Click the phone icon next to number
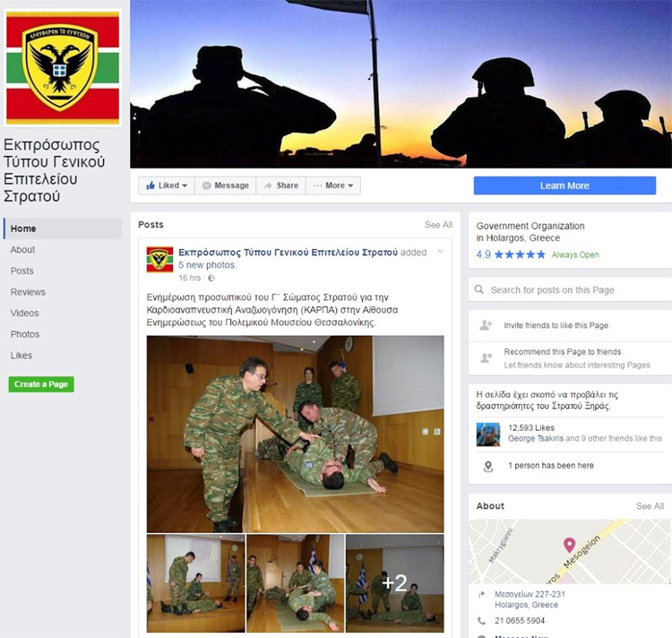672x638 pixels. (482, 620)
